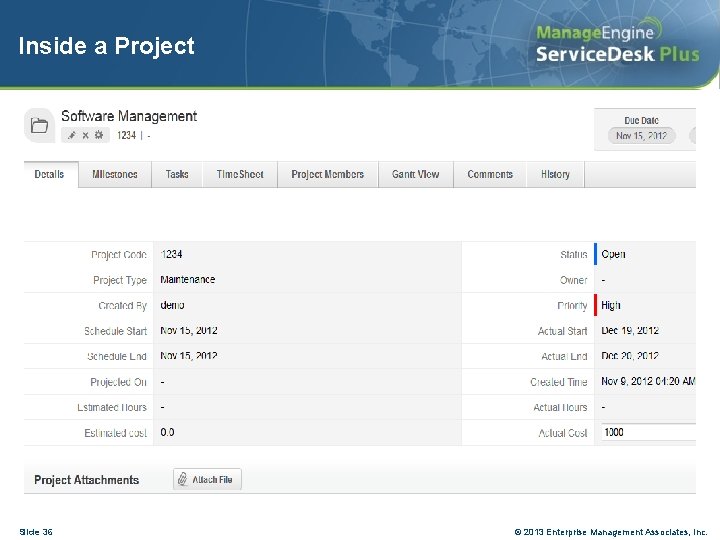Open the Tasks tab
Screen dimensions: 720x540
[x=177, y=174]
